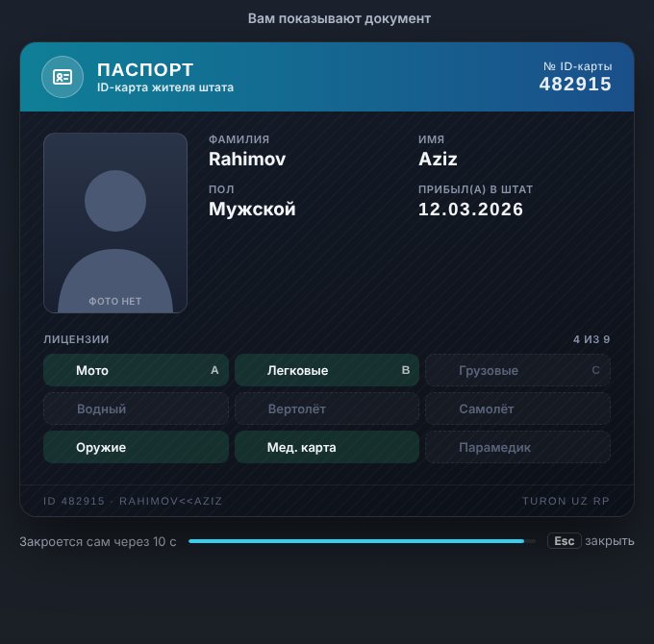
Task: Click the ID card number 482915 in the header
Action: click(575, 84)
